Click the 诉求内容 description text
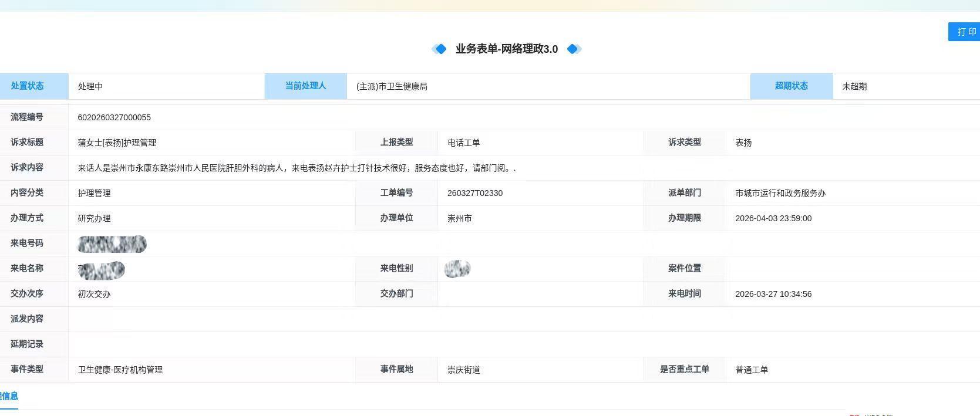 [x=297, y=168]
